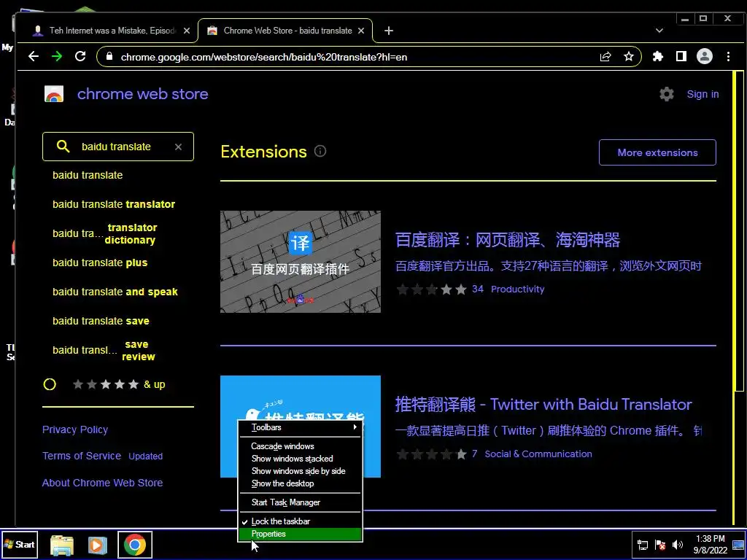This screenshot has height=560, width=747.
Task: Pick suggestion translator dictionary
Action: click(x=105, y=234)
